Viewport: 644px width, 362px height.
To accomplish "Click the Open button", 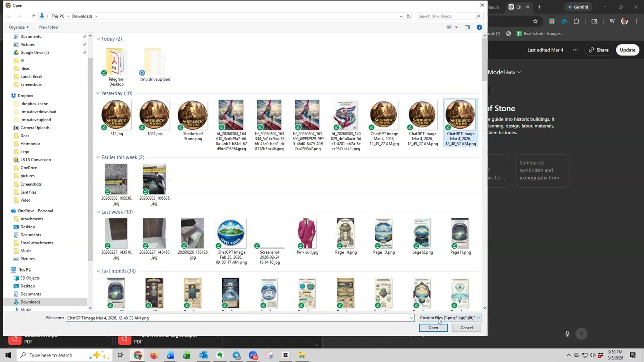I will coord(433,328).
